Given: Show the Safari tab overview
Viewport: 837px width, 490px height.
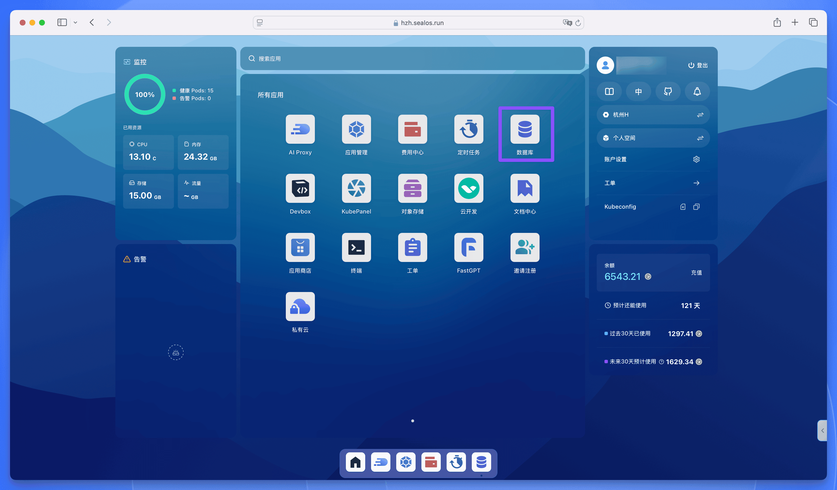Looking at the screenshot, I should 813,22.
